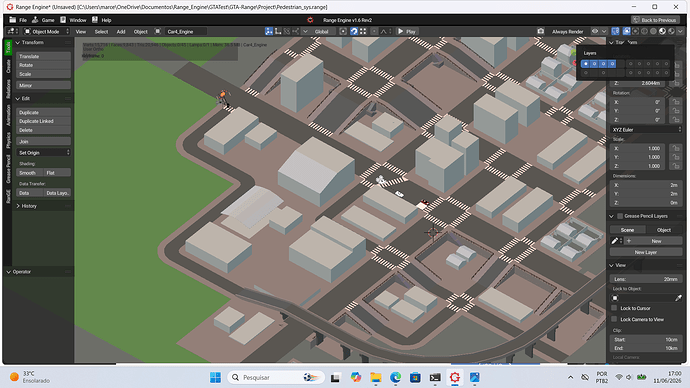This screenshot has height=388, width=690.
Task: Open Microsoft Edge from the taskbar
Action: coord(395,377)
